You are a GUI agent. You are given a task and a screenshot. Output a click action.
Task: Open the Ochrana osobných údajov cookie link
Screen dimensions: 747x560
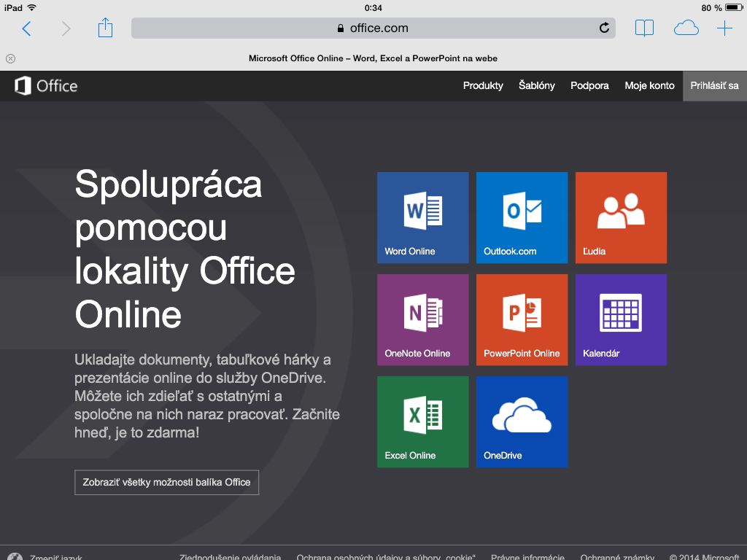(386, 556)
